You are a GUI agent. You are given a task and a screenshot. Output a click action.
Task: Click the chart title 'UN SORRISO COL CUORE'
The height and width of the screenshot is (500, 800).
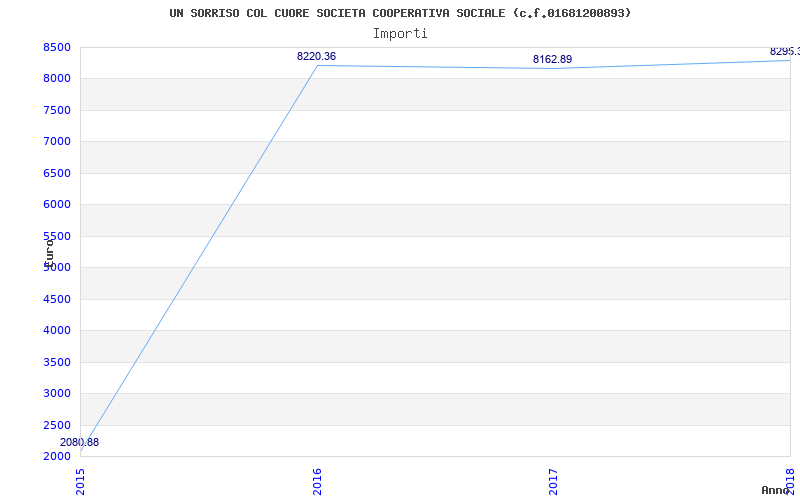pos(400,13)
